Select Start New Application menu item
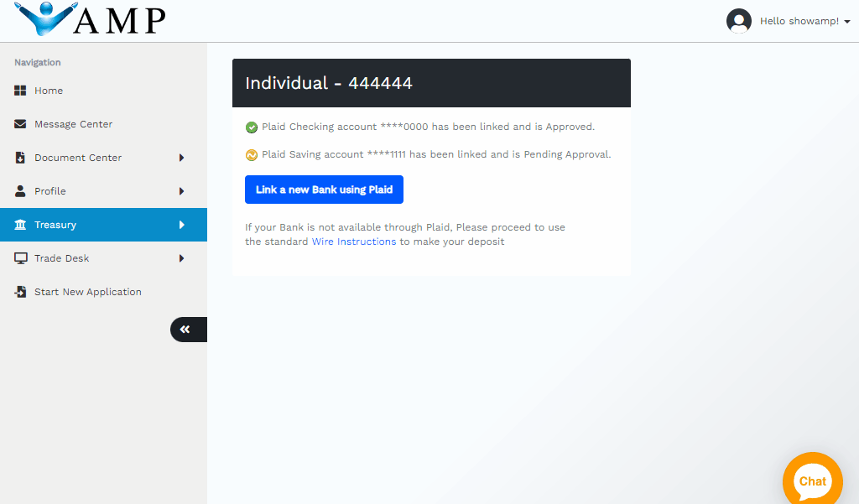Screen dimensions: 859x504 87,292
